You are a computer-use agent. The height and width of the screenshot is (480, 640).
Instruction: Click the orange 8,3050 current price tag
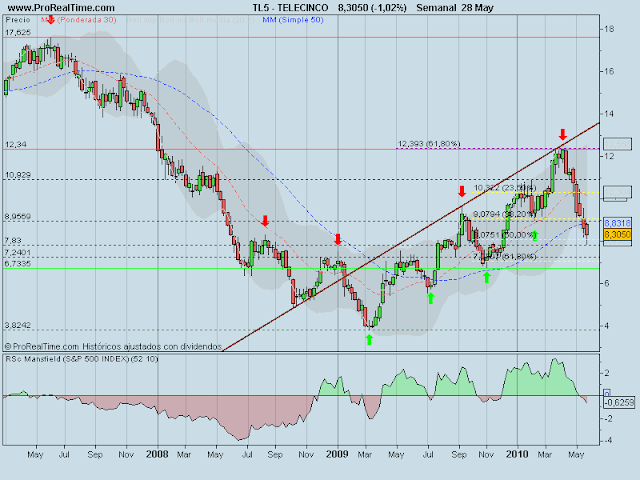tap(617, 234)
